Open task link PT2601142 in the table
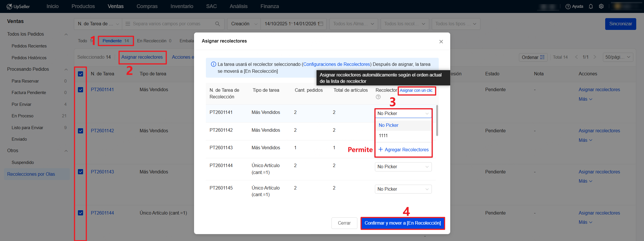The width and height of the screenshot is (644, 241). [x=102, y=131]
